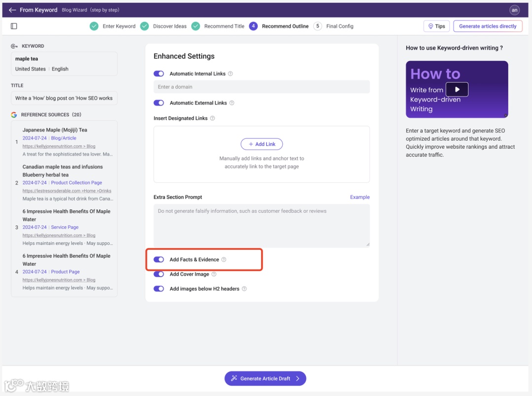This screenshot has height=396, width=532.
Task: Open help icon beside Insert Designated Links
Action: click(212, 118)
